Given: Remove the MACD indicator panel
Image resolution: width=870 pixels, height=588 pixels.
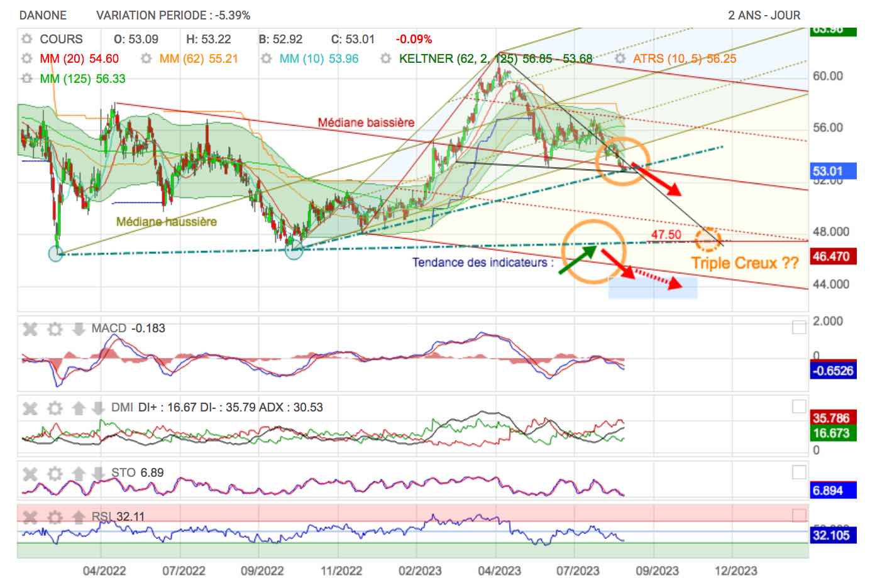Looking at the screenshot, I should tap(30, 329).
